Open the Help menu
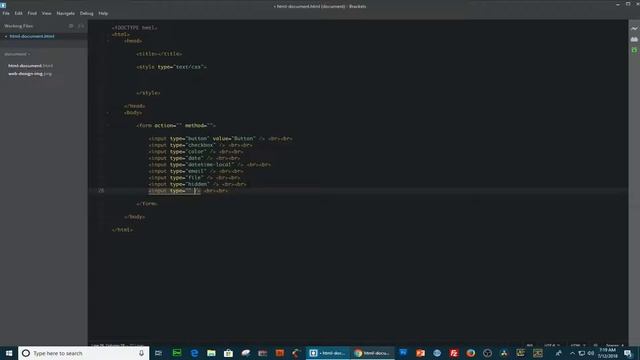This screenshot has width=640, height=360. (x=103, y=13)
